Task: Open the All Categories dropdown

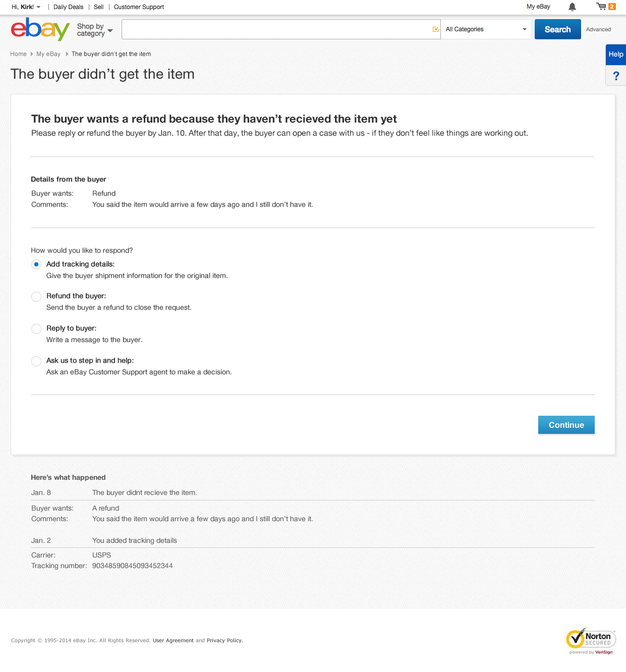Action: (x=486, y=29)
